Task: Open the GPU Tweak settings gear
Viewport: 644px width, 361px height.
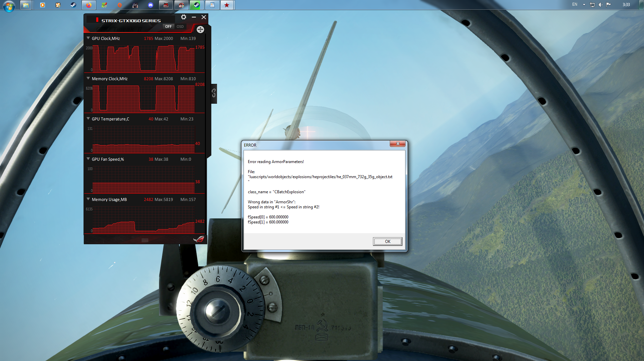Action: [x=183, y=17]
